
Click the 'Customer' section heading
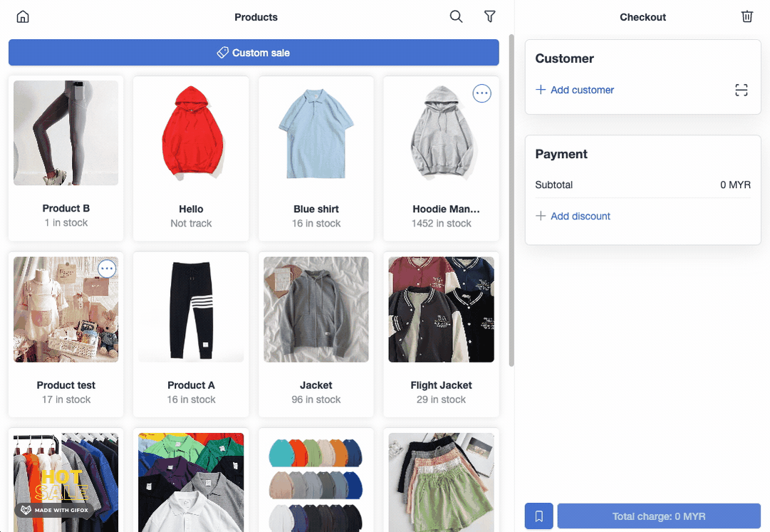564,58
